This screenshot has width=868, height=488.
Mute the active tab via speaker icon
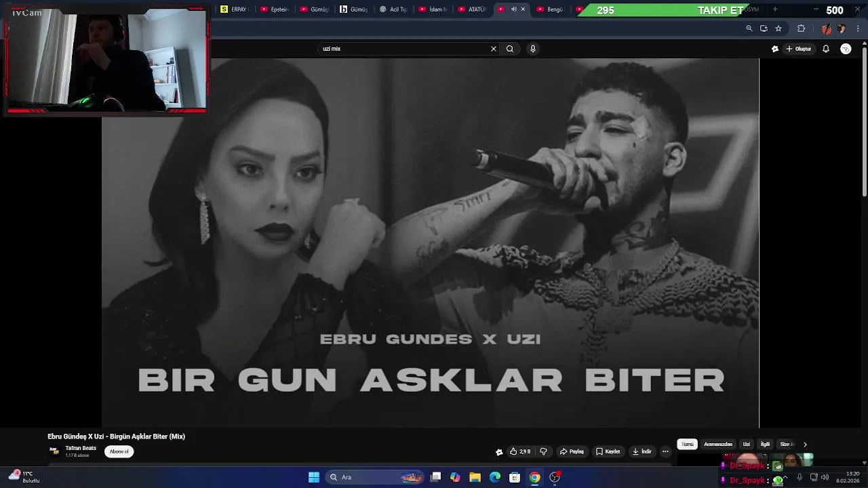[x=513, y=9]
